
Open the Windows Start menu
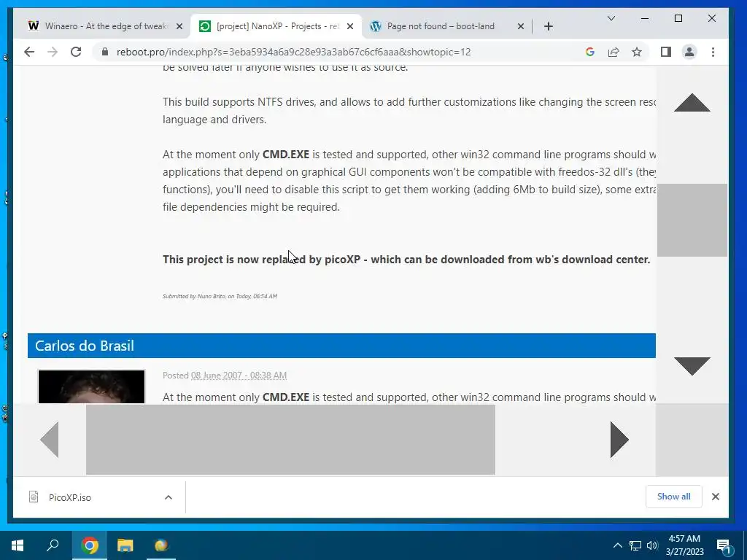click(x=18, y=545)
